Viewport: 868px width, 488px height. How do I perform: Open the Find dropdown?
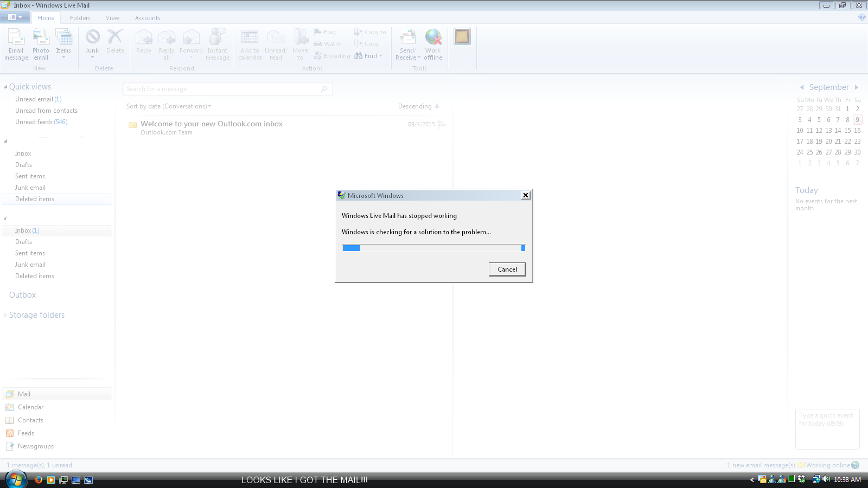click(x=368, y=56)
